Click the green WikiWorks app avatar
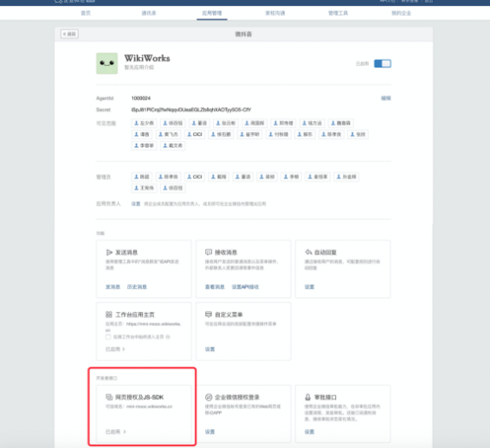490x448 pixels. [x=106, y=63]
